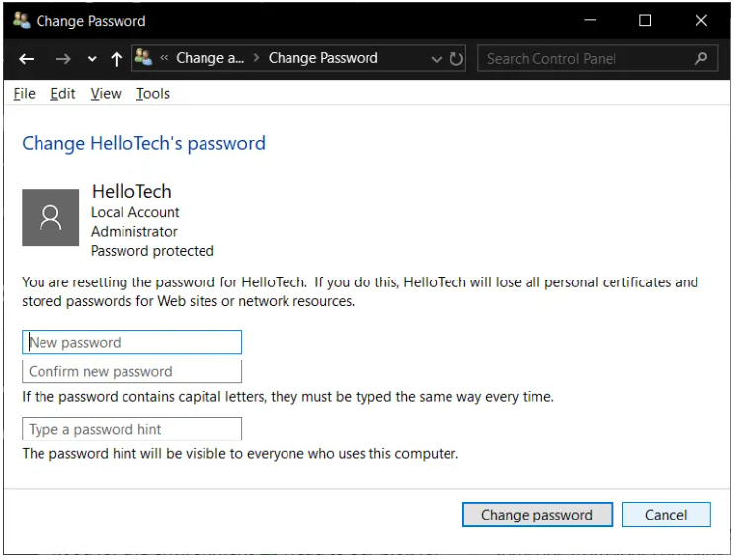Open the Edit menu
The width and height of the screenshot is (737, 560).
pos(63,94)
